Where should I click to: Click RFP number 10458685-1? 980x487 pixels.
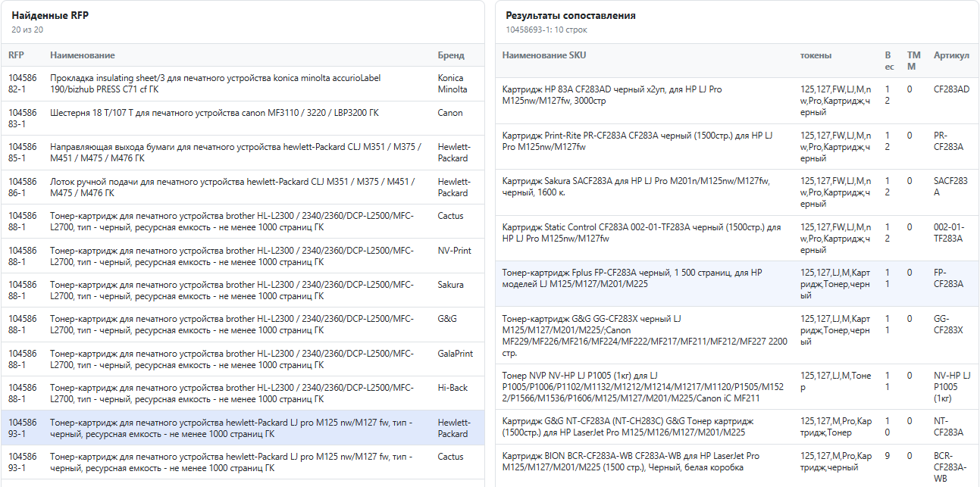[23, 153]
